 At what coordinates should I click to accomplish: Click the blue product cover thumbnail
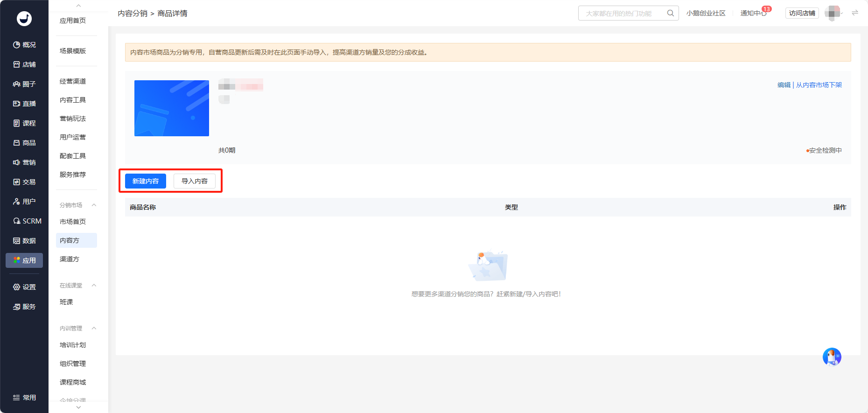pos(172,108)
